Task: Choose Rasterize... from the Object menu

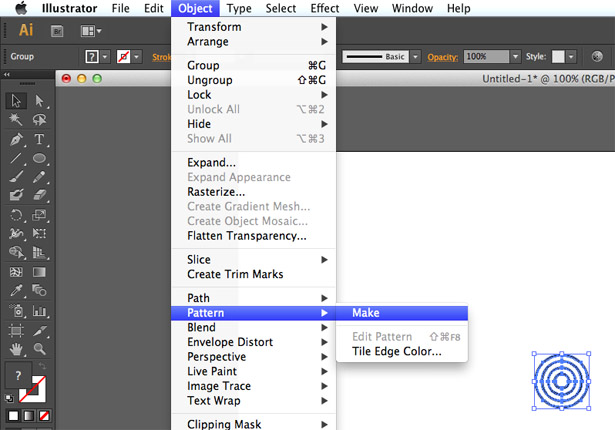Action: 253,192
